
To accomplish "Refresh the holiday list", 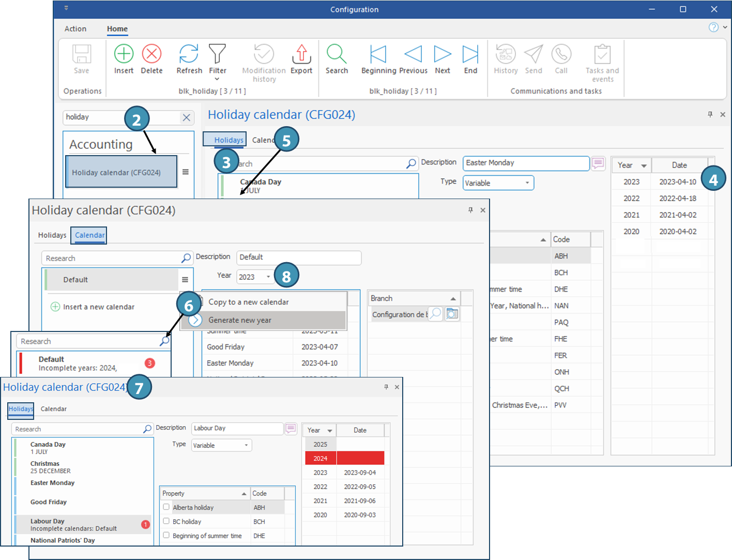I will pyautogui.click(x=189, y=54).
